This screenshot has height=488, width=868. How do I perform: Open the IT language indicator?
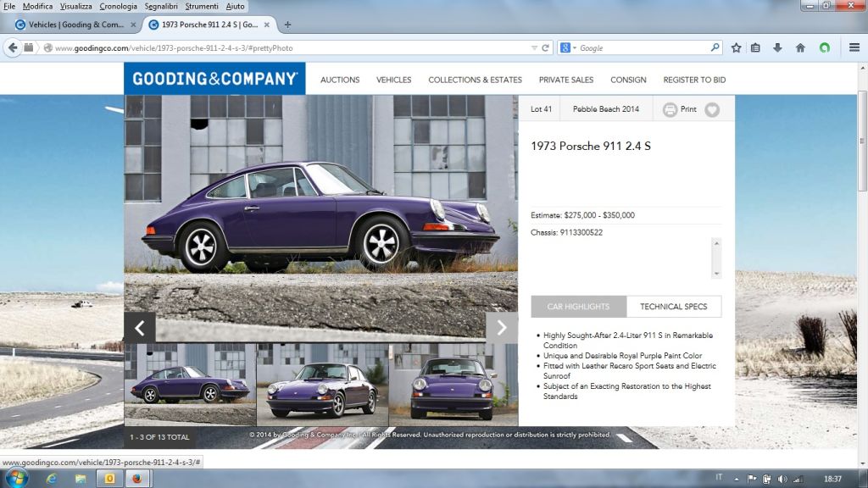[x=719, y=477]
